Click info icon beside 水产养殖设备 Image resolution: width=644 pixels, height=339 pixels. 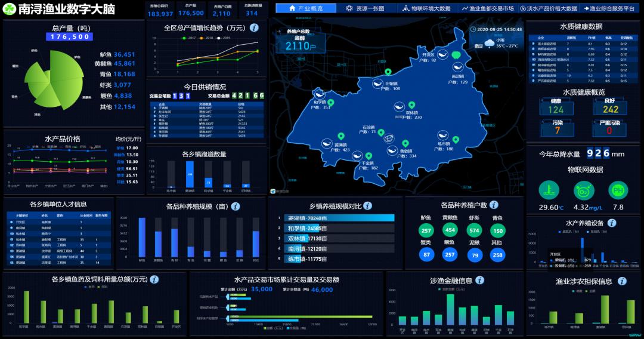tap(612, 223)
